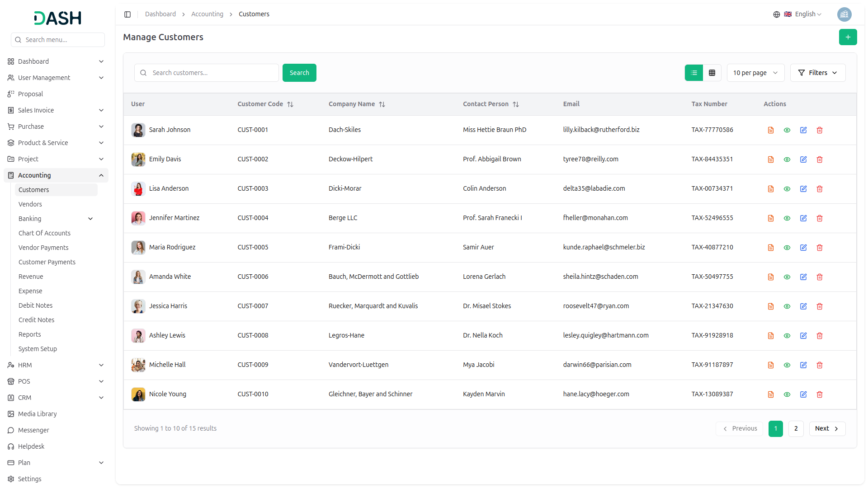
Task: Open statement document icon for Lisa Anderson
Action: [x=770, y=189]
